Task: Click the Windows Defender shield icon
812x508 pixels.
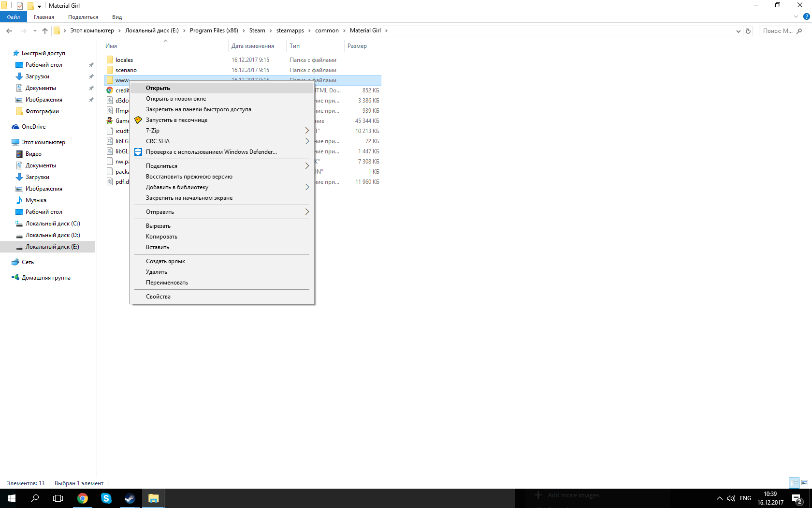Action: [x=138, y=152]
